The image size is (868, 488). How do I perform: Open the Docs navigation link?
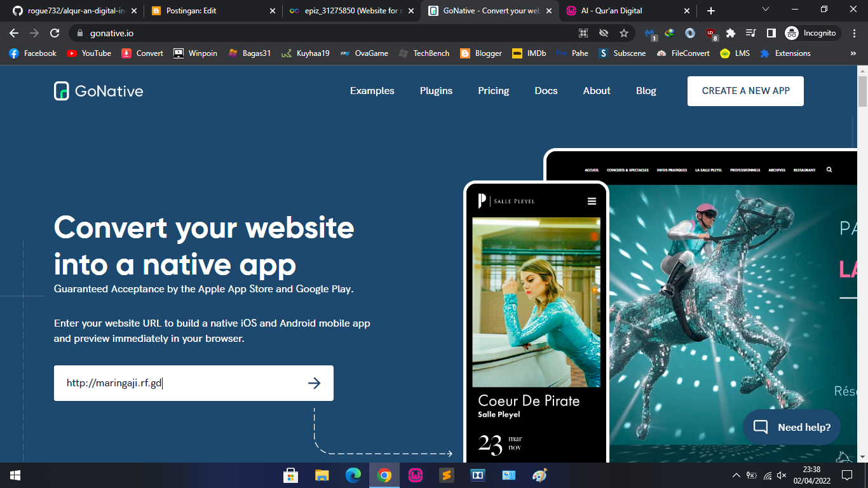point(546,91)
